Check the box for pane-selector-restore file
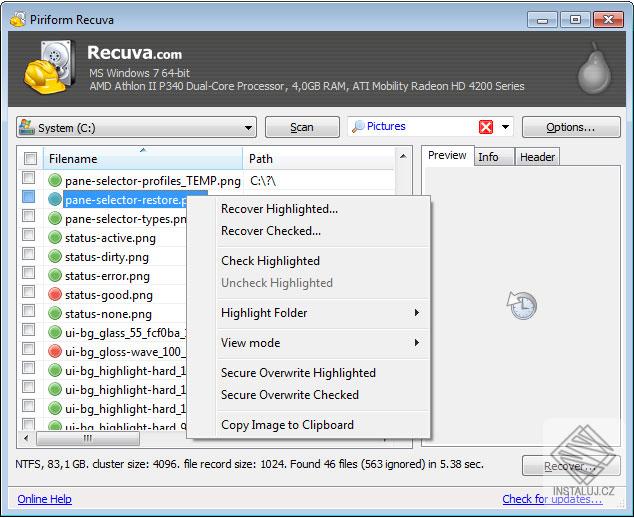The height and width of the screenshot is (518, 634). [x=28, y=197]
